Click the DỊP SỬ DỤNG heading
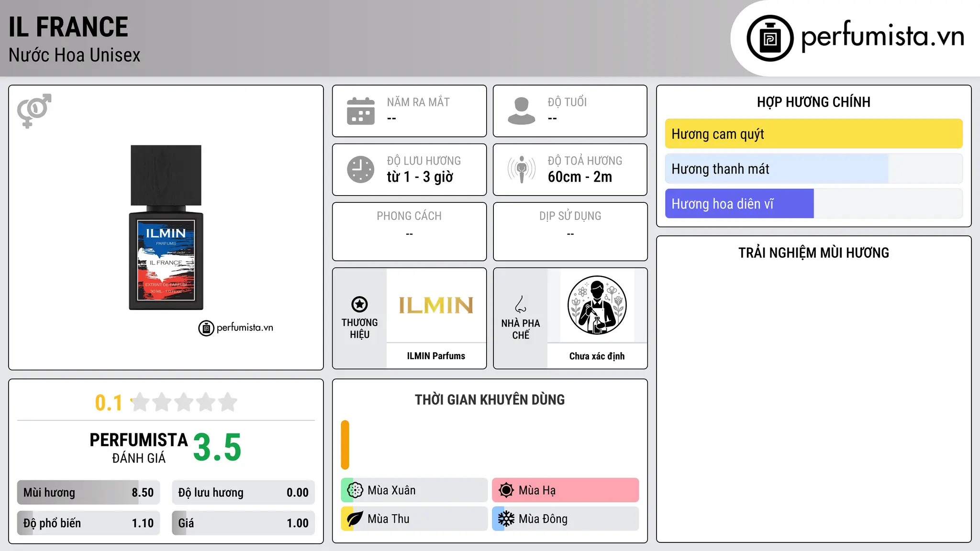Image resolution: width=980 pixels, height=551 pixels. 570,216
